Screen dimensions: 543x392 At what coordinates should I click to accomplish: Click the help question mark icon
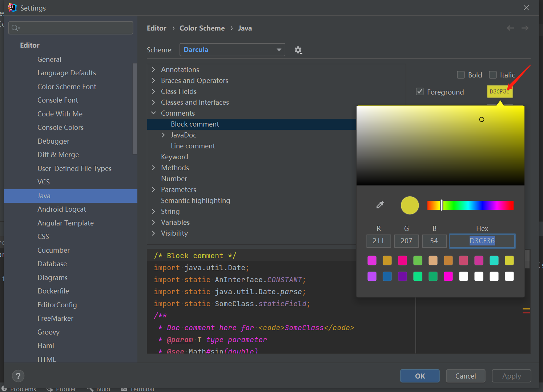pyautogui.click(x=18, y=376)
